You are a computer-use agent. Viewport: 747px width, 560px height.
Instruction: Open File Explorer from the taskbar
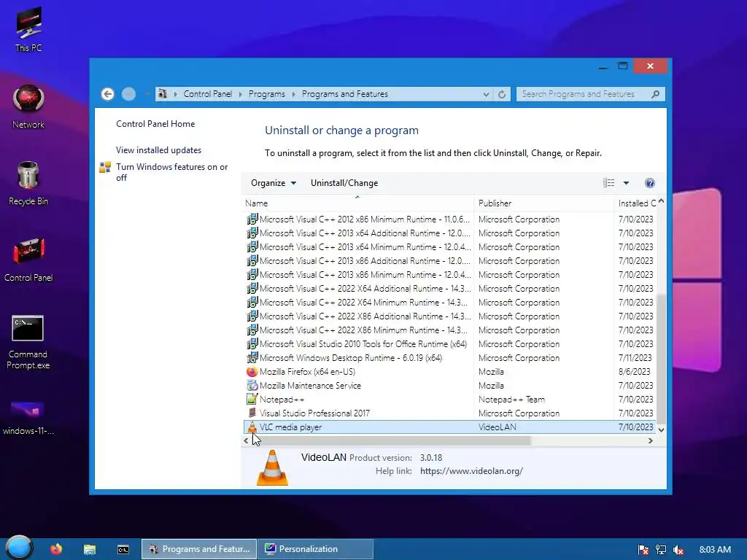90,549
